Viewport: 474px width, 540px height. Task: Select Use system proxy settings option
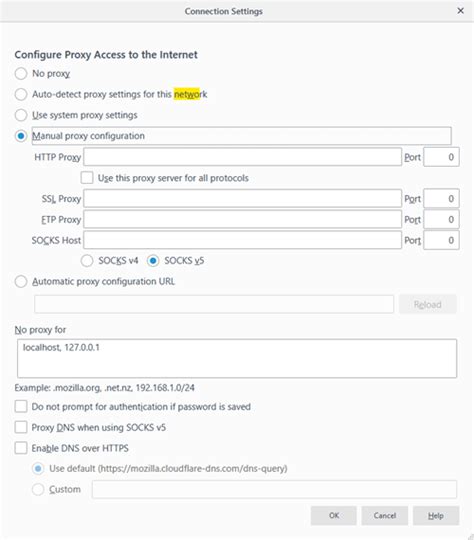[21, 115]
